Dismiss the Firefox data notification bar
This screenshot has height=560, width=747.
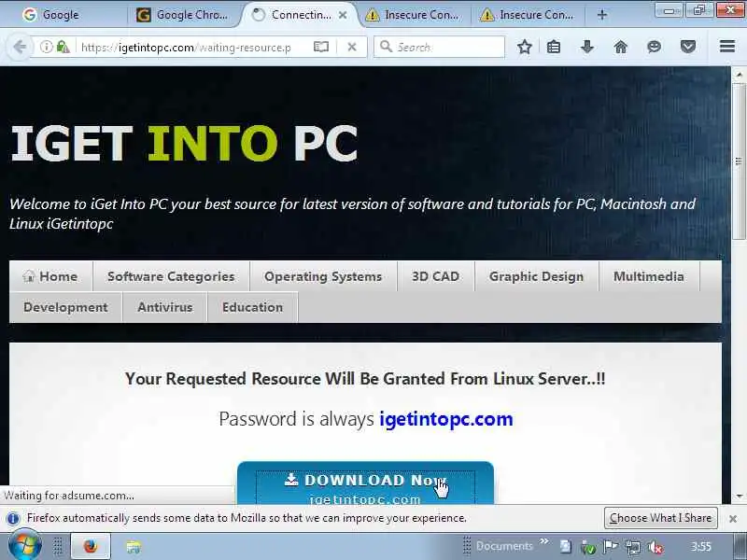[733, 519]
